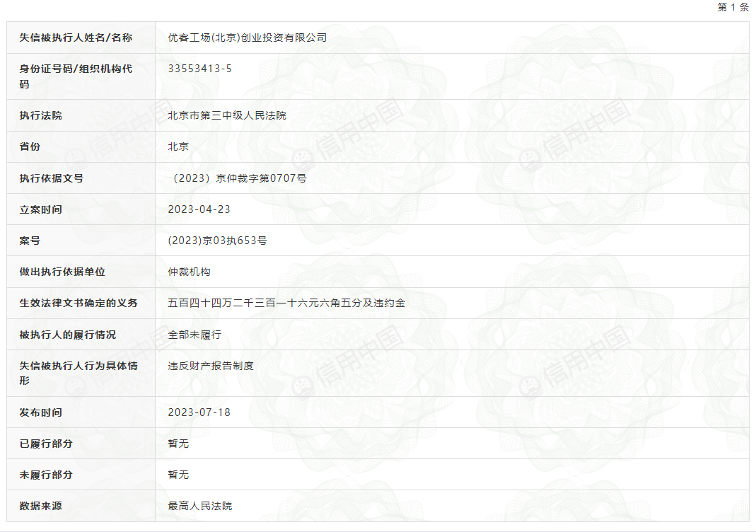Select the '省份' row label
This screenshot has width=756, height=532.
click(30, 146)
